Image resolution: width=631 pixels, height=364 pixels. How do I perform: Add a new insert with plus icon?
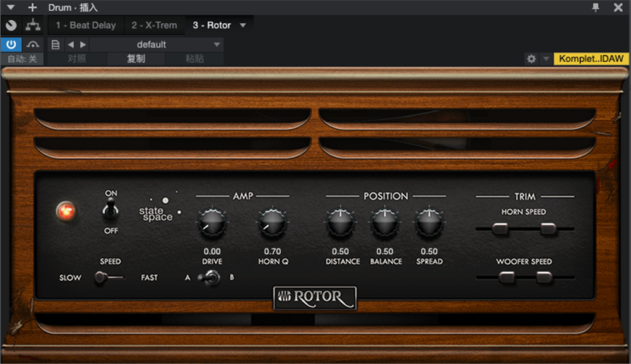[x=32, y=7]
